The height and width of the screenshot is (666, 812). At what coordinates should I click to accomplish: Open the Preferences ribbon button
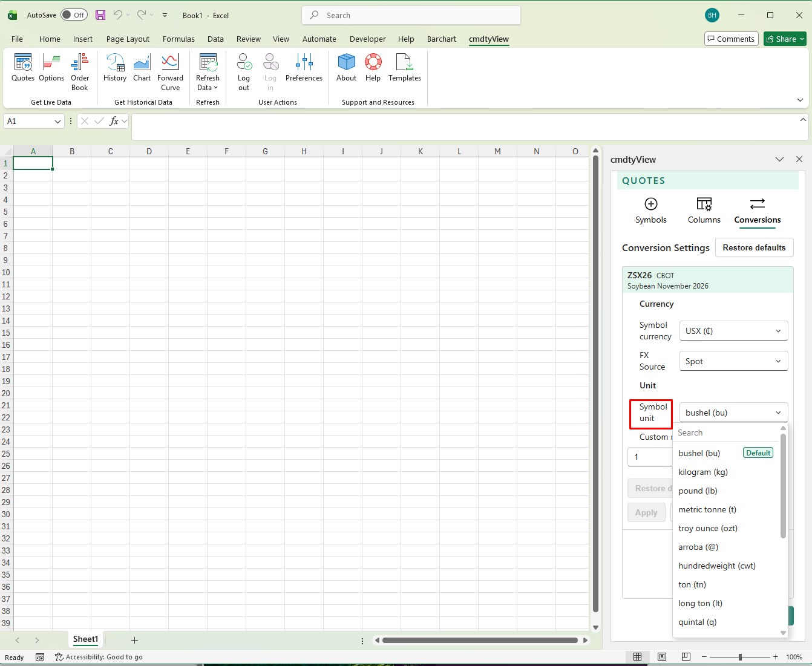point(304,68)
